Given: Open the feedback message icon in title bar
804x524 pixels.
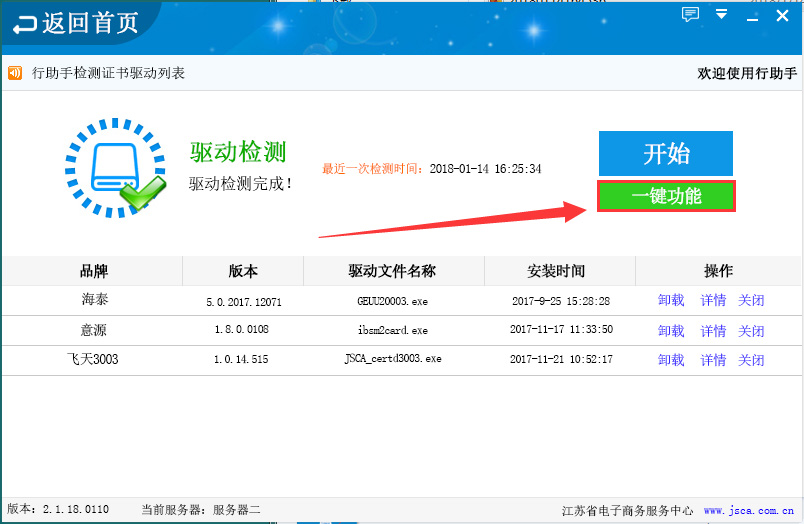Looking at the screenshot, I should pyautogui.click(x=690, y=14).
